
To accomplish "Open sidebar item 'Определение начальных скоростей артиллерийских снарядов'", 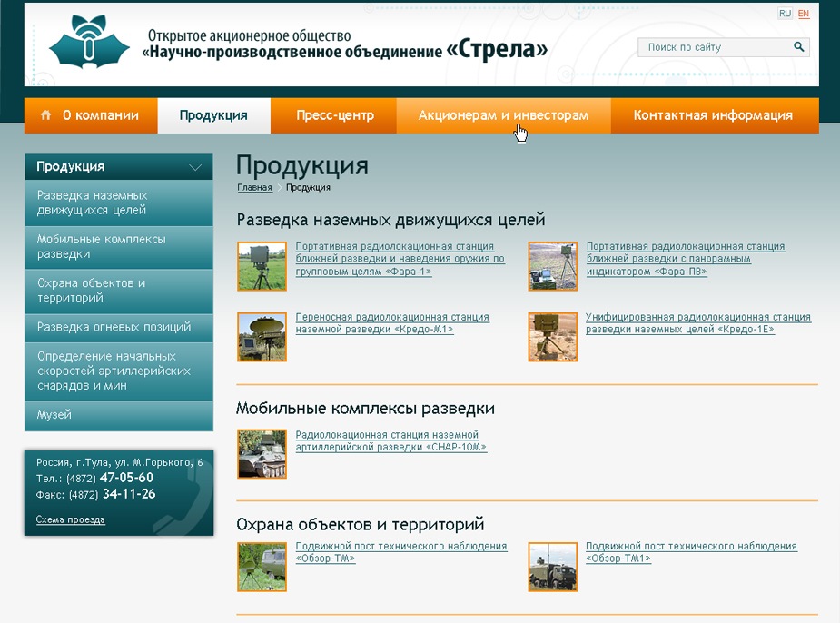I will click(119, 371).
